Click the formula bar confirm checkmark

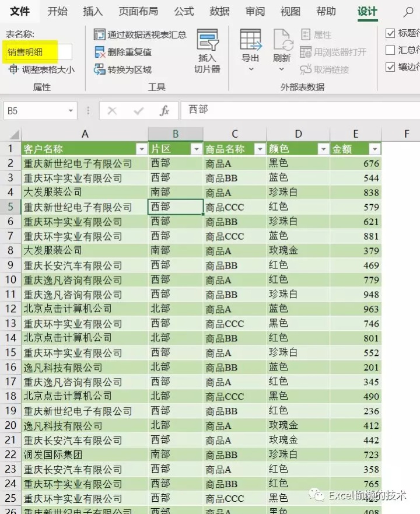coord(139,111)
